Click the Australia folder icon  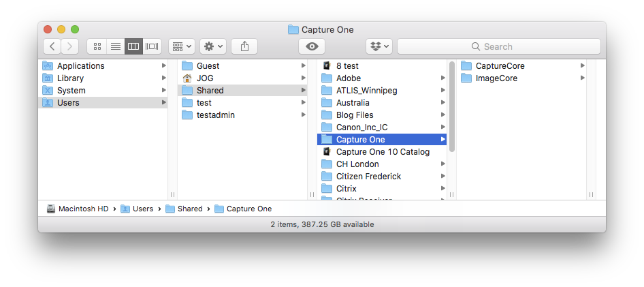[x=327, y=103]
